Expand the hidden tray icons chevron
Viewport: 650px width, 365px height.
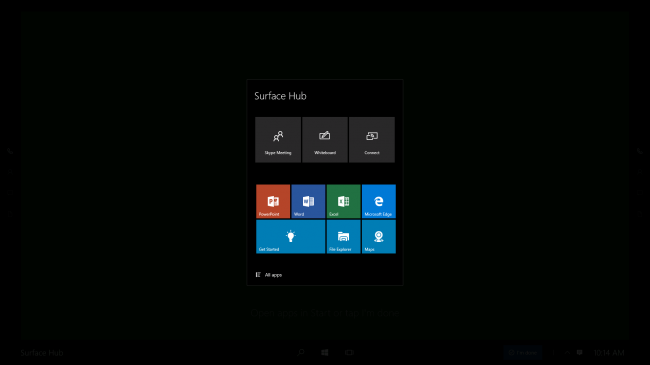[567, 353]
